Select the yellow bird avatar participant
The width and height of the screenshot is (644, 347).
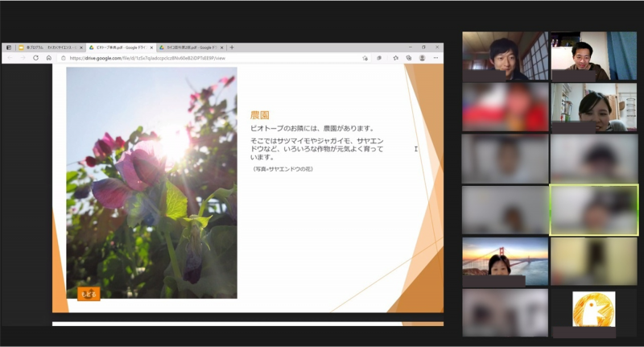click(594, 313)
